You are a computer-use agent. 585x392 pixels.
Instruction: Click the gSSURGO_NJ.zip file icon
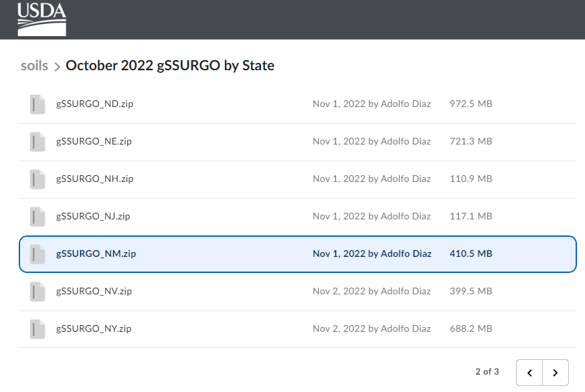point(37,217)
